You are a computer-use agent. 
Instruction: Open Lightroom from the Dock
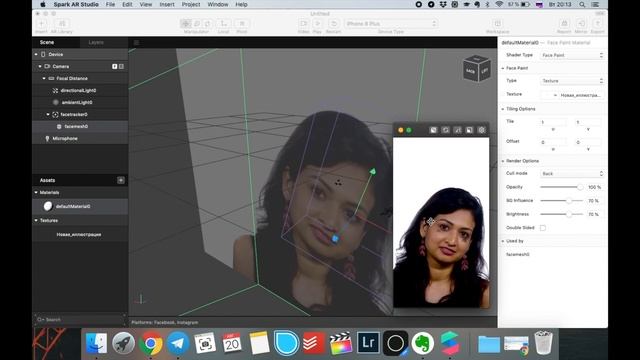pyautogui.click(x=368, y=343)
